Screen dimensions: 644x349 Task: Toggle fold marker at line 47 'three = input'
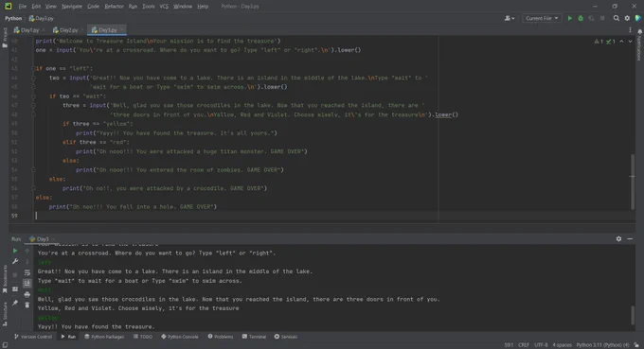(x=33, y=105)
